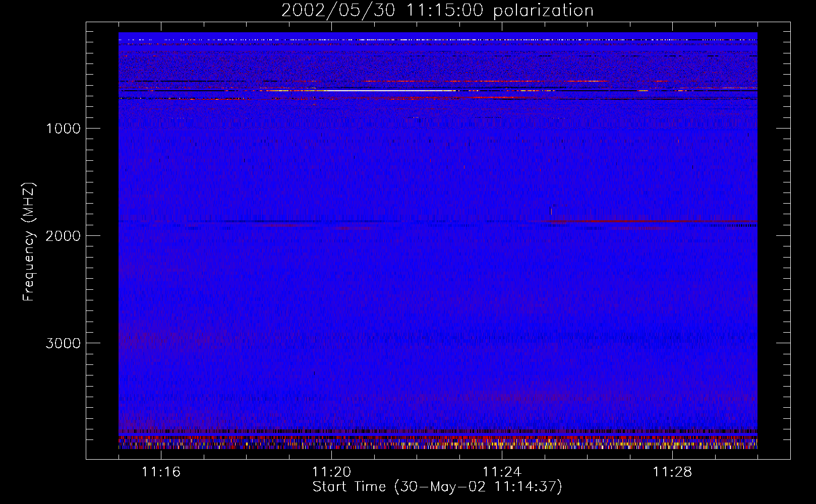Image resolution: width=816 pixels, height=504 pixels.
Task: Click the 11:24 time tick label
Action: [x=502, y=472]
